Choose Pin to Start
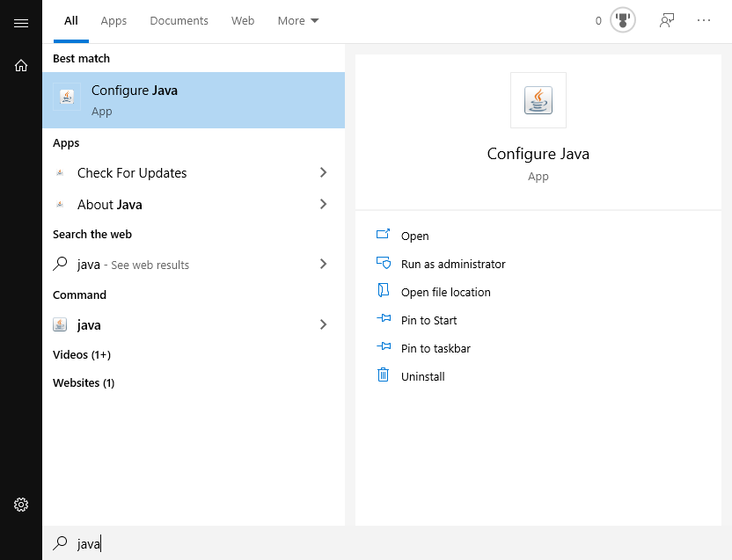Screen dimensions: 732x560 point(429,320)
